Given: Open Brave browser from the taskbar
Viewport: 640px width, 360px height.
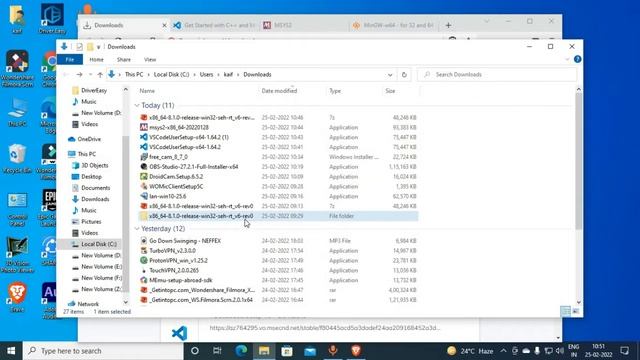Looking at the screenshot, I should pyautogui.click(x=356, y=351).
